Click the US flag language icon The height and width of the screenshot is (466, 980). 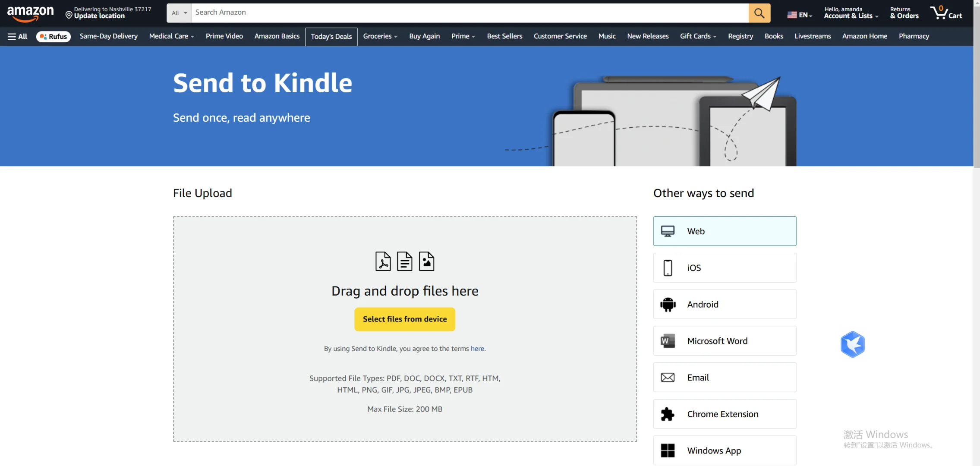(792, 15)
